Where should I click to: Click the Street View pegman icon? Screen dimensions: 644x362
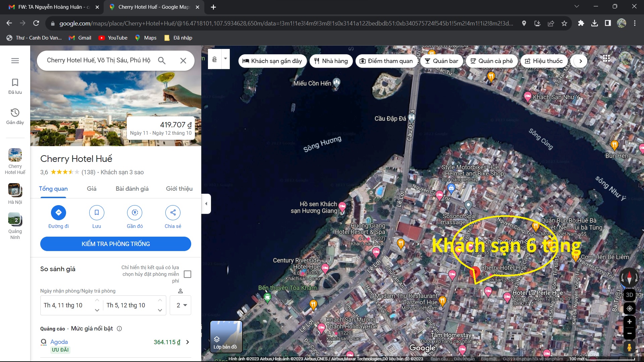click(x=630, y=348)
